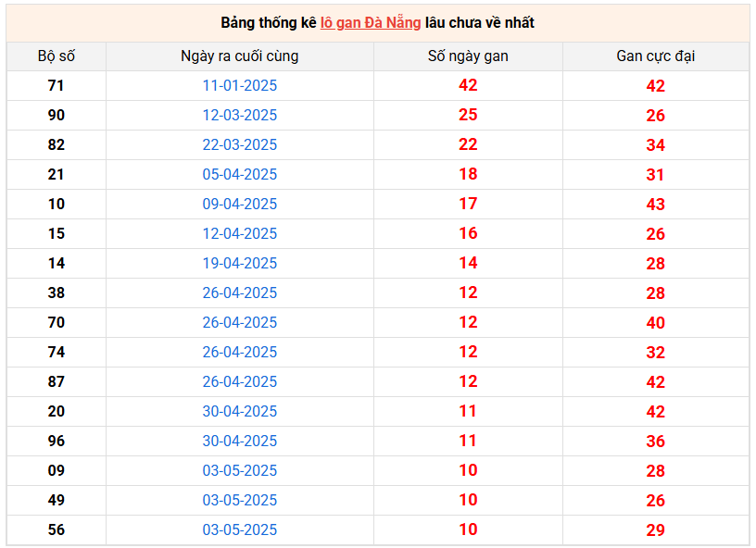
Task: Select the date 12-03-2025
Action: point(239,115)
